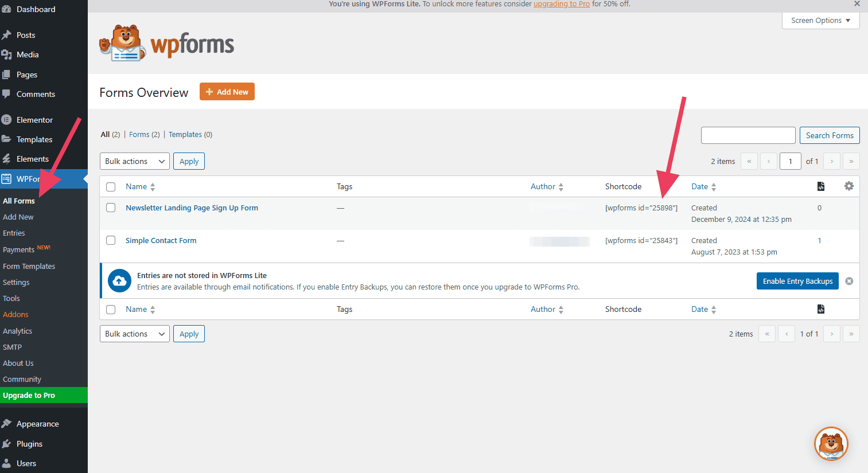
Task: Open table settings gear icon
Action: pyautogui.click(x=849, y=186)
